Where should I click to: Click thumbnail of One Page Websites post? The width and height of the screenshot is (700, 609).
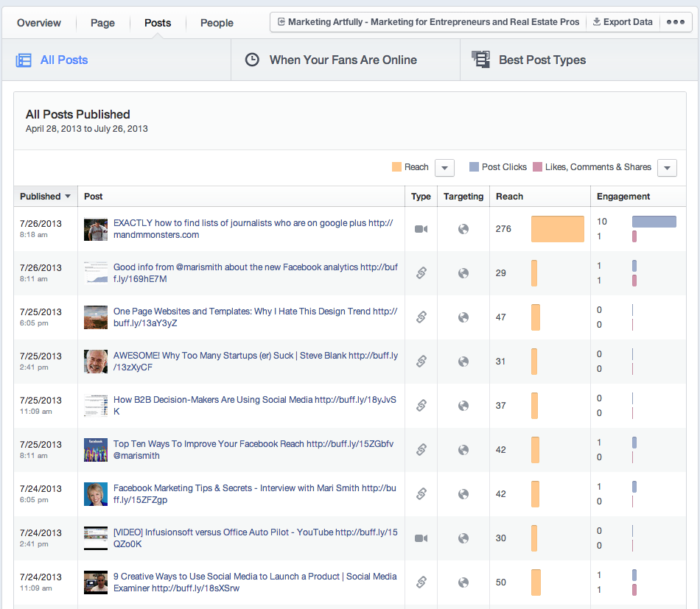(x=96, y=317)
